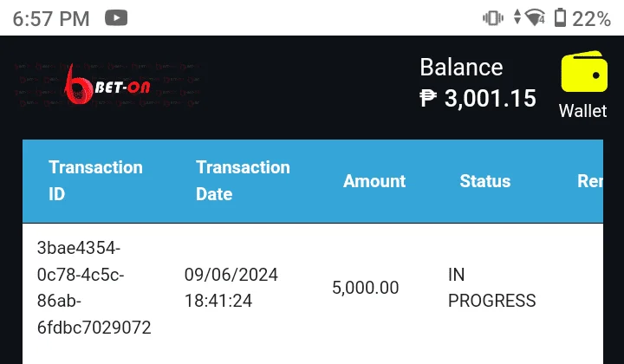624x364 pixels.
Task: Tap the vibrate mode status icon
Action: [493, 18]
